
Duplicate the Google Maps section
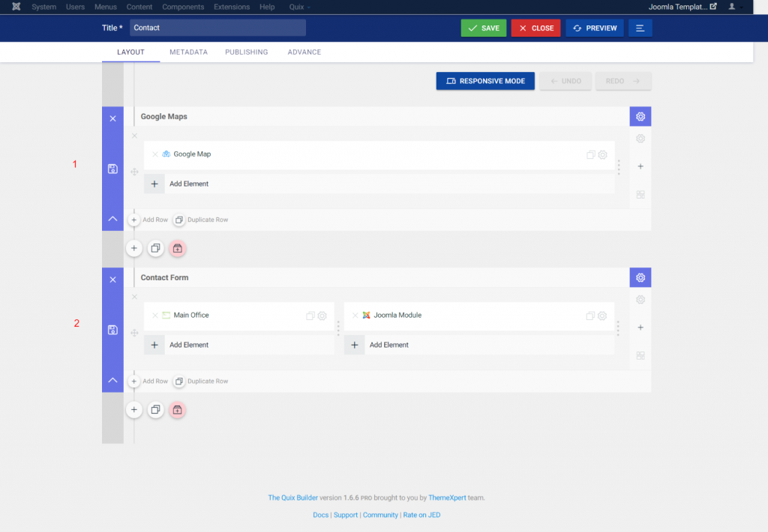(155, 248)
